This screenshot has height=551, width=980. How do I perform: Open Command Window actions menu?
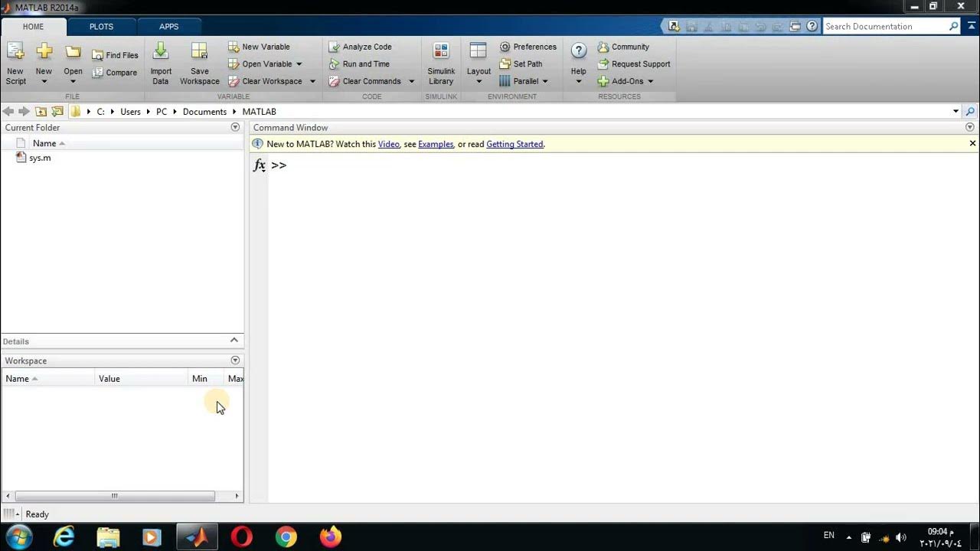coord(970,127)
